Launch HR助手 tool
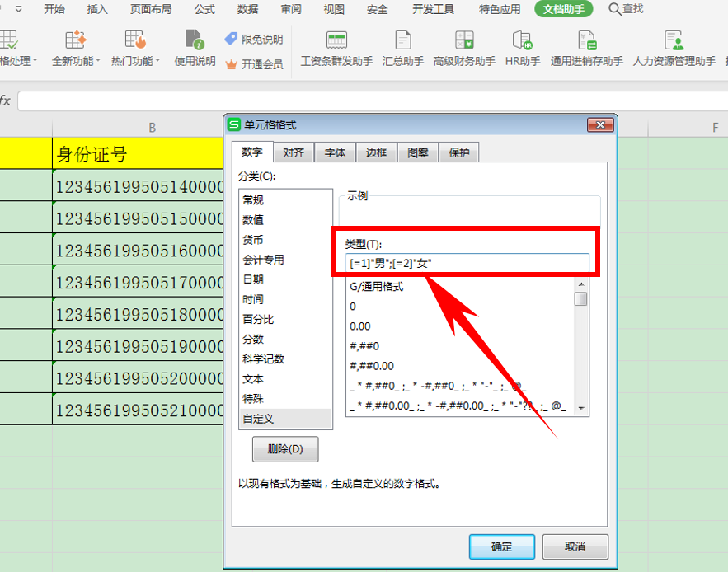 click(x=523, y=48)
